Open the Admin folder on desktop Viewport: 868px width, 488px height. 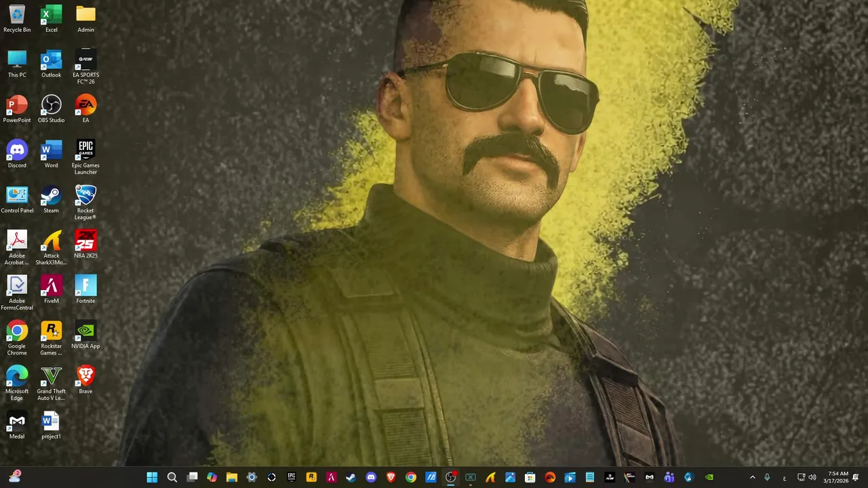85,18
